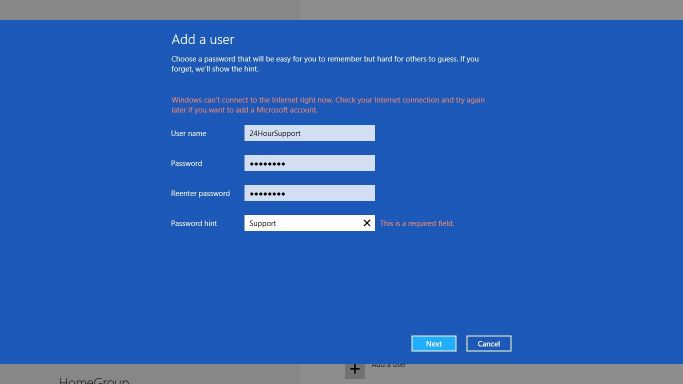Select the Reenter password input field
This screenshot has height=384, width=683.
[309, 193]
